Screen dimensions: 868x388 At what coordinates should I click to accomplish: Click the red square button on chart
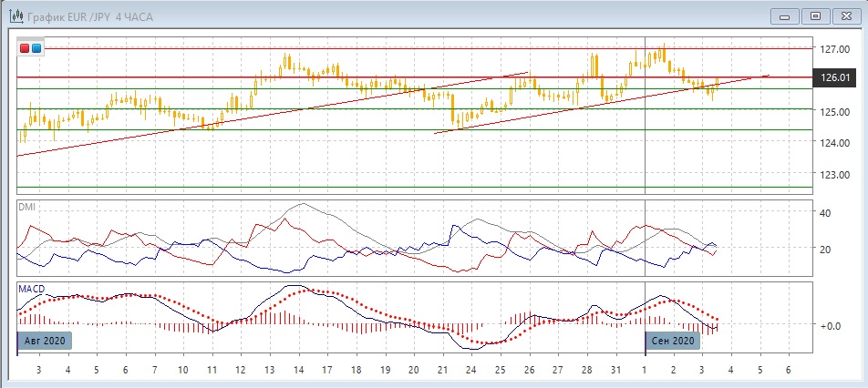coord(25,47)
